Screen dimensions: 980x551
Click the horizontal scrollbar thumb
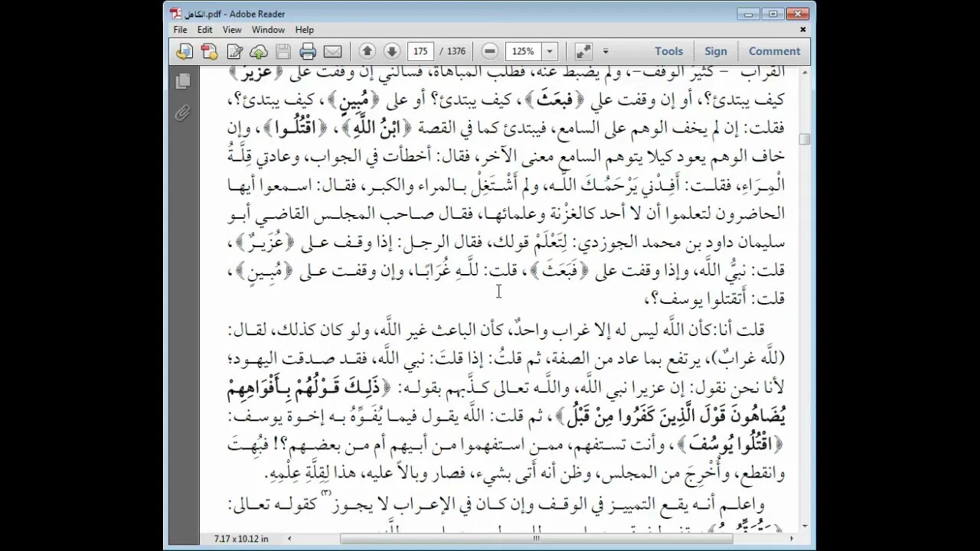[x=536, y=539]
